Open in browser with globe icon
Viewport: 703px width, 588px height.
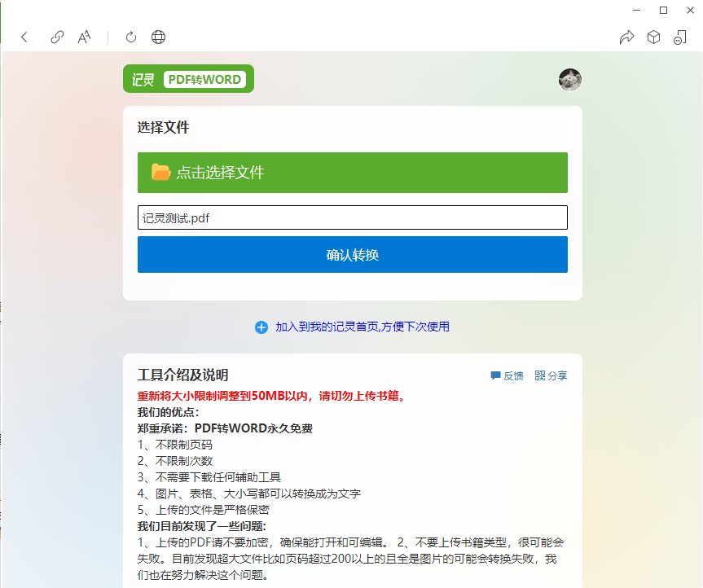(x=158, y=37)
